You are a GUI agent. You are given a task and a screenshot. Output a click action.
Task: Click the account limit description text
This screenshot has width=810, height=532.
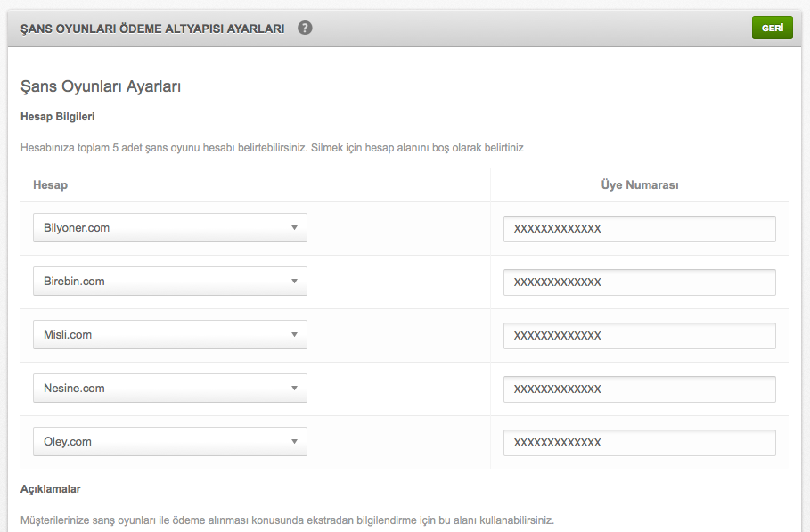pyautogui.click(x=273, y=148)
